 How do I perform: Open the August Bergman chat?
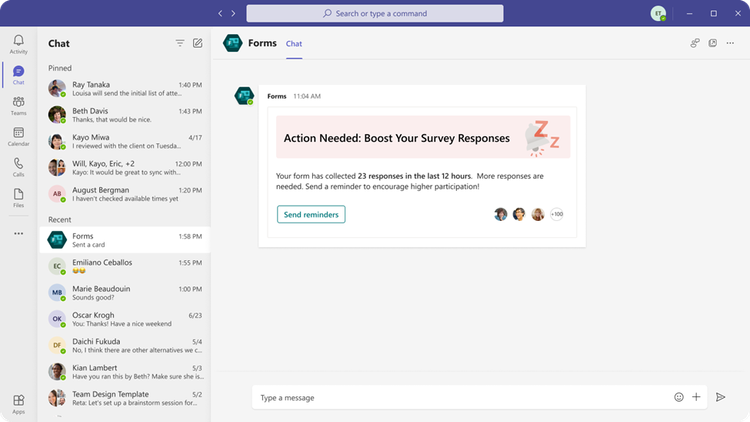(x=125, y=194)
